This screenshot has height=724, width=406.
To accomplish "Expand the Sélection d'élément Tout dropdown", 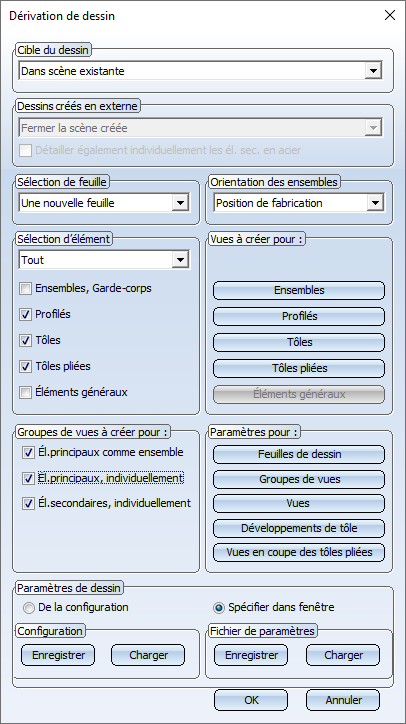I will point(104,260).
